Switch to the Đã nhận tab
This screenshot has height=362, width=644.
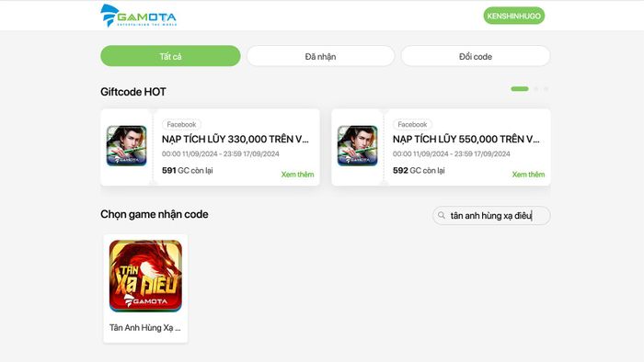(320, 56)
